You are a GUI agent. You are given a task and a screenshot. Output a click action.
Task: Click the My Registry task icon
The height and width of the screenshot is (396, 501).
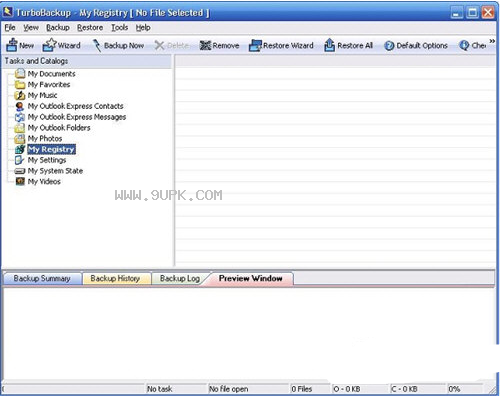point(20,149)
